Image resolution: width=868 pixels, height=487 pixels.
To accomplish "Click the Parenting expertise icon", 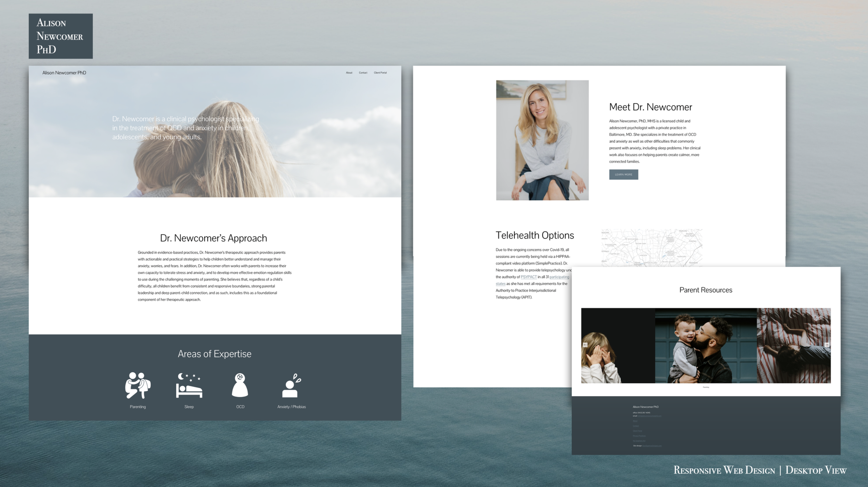I will click(x=137, y=385).
